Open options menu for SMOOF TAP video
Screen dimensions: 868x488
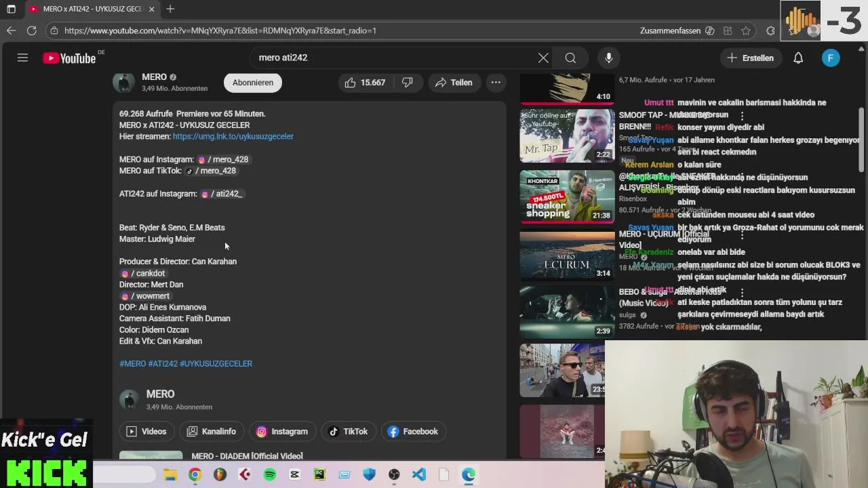pos(742,117)
